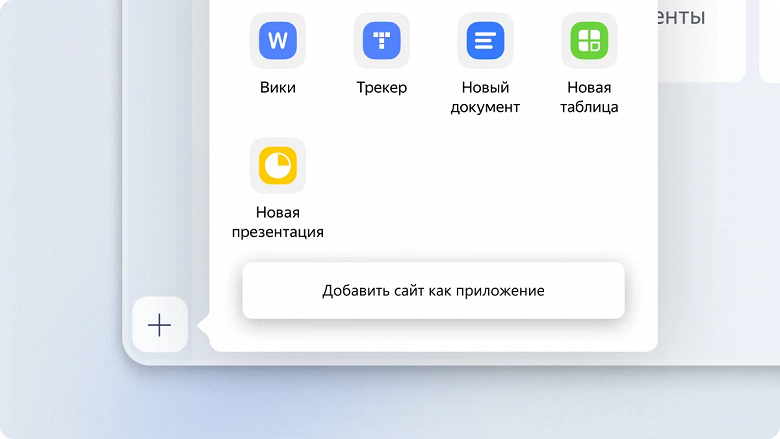Click the green Новая таблица icon
Viewport: 780px width, 439px height.
coord(589,40)
